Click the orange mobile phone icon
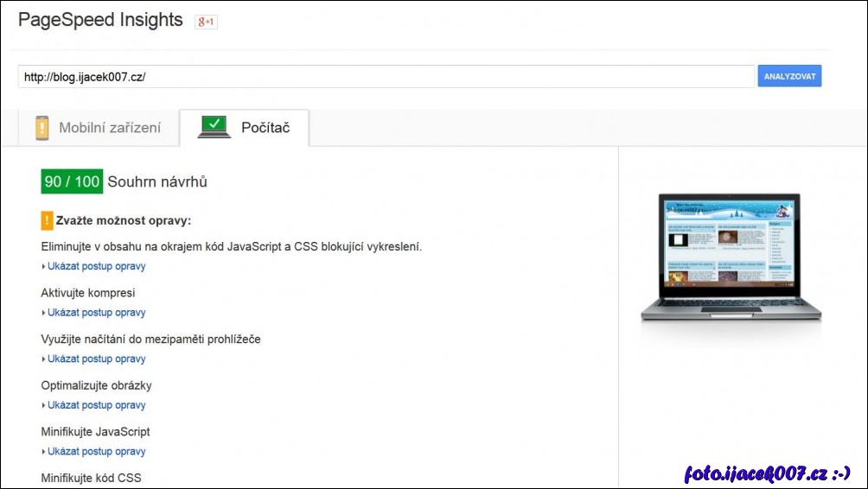Viewport: 868px width, 489px height. 42,128
